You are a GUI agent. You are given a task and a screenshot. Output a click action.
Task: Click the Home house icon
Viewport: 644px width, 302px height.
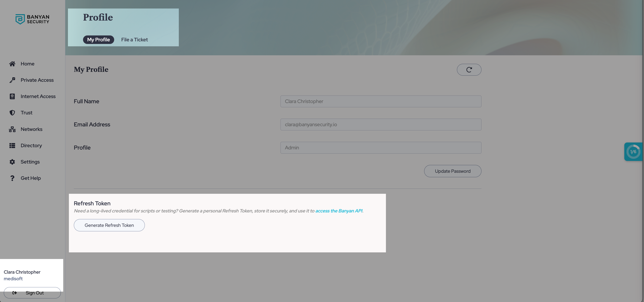coord(12,64)
